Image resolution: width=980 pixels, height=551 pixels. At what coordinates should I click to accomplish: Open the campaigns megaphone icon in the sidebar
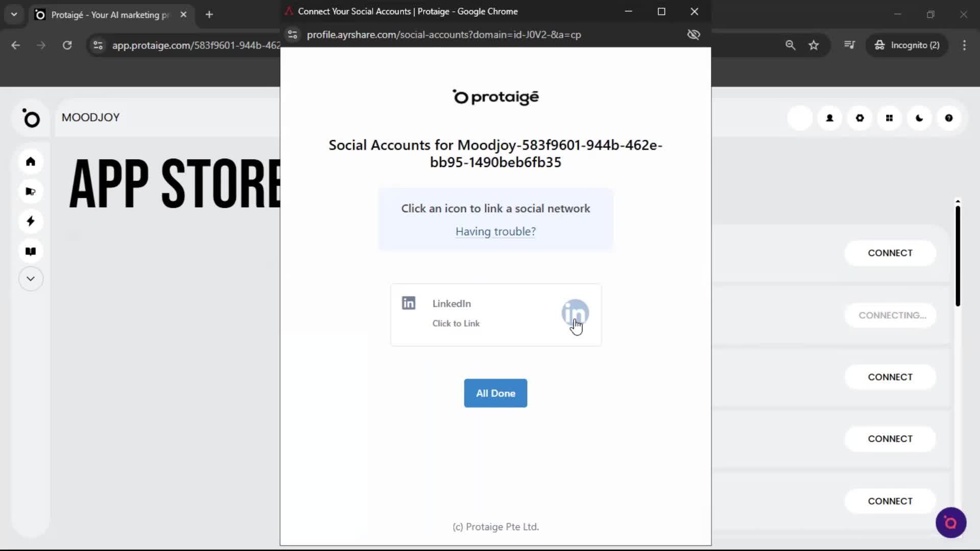(31, 191)
